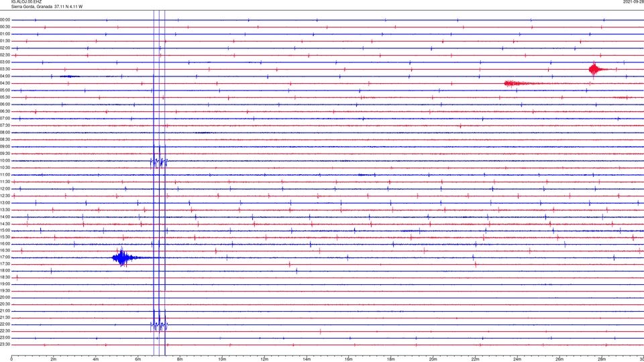Click the red seismic event on the 03:30 trace
This screenshot has width=644, height=362.
[596, 69]
